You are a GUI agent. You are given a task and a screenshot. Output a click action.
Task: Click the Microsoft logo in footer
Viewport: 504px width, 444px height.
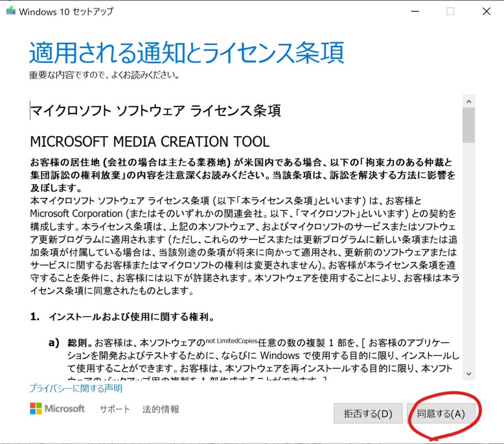click(x=57, y=409)
